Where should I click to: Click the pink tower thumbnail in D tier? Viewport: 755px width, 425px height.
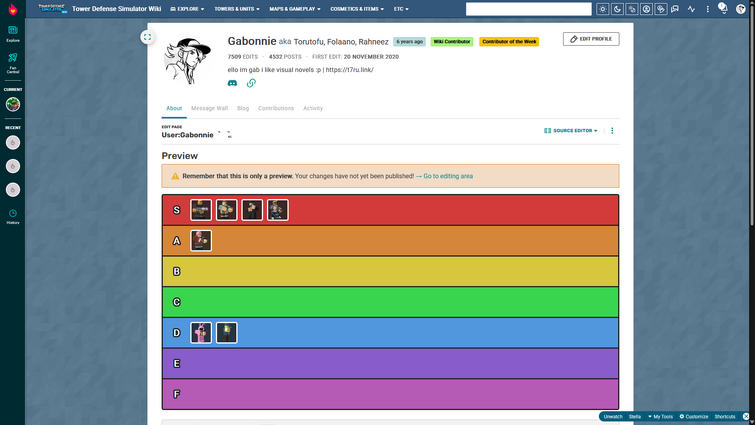pyautogui.click(x=201, y=333)
